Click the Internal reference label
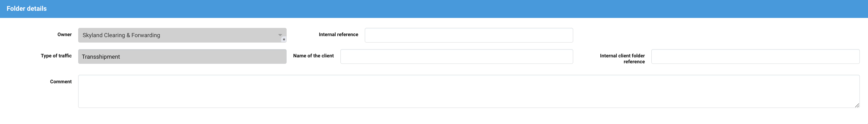Screen dimensions: 868x124 coord(338,34)
